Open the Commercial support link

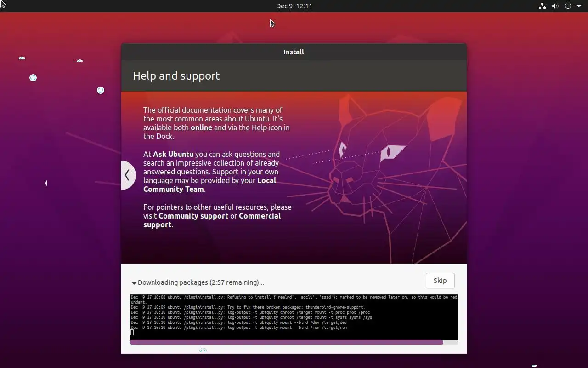(x=212, y=220)
